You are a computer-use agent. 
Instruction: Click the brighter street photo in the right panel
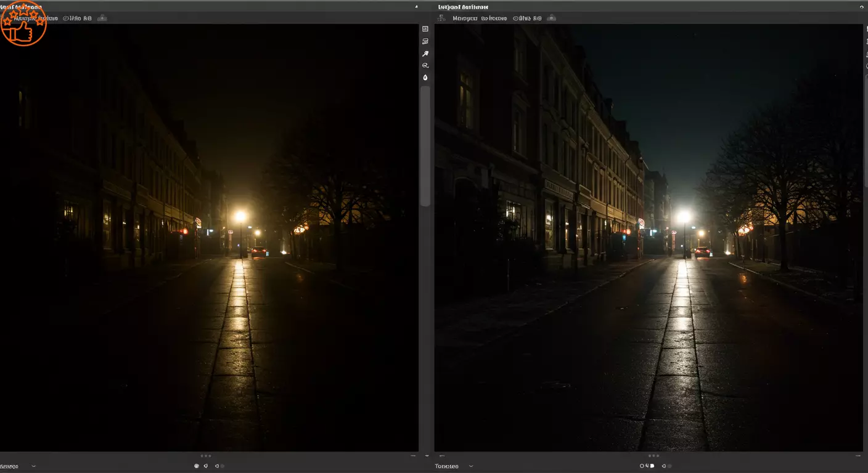point(649,238)
